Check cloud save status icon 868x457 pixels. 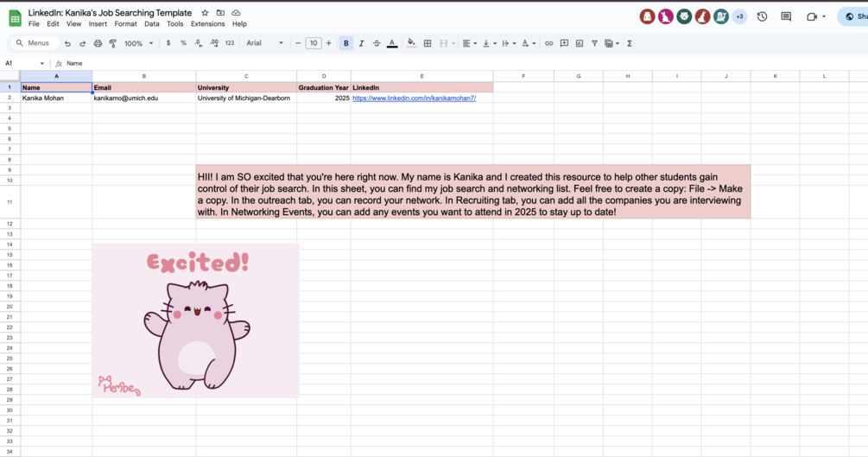(236, 13)
